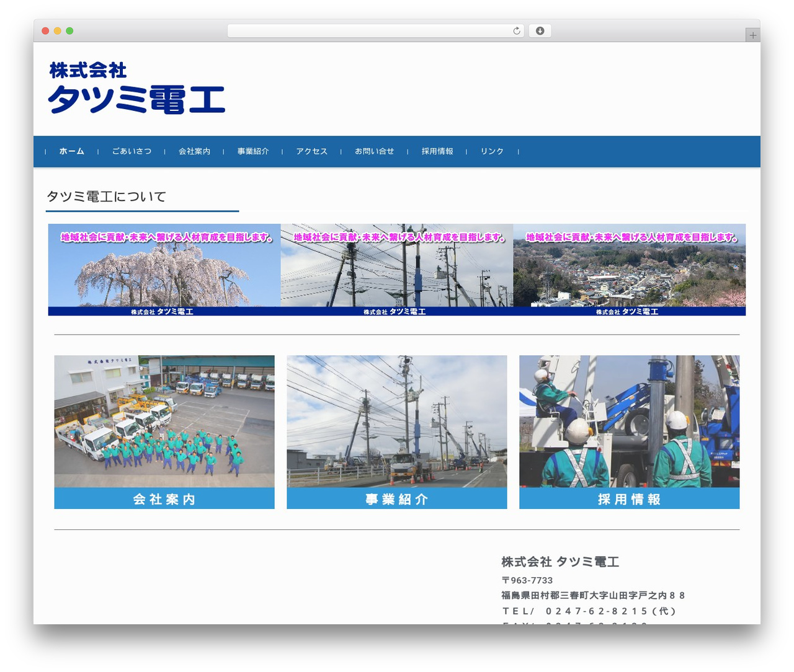Reload the page with the refresh icon
Image resolution: width=794 pixels, height=672 pixels.
[x=517, y=31]
